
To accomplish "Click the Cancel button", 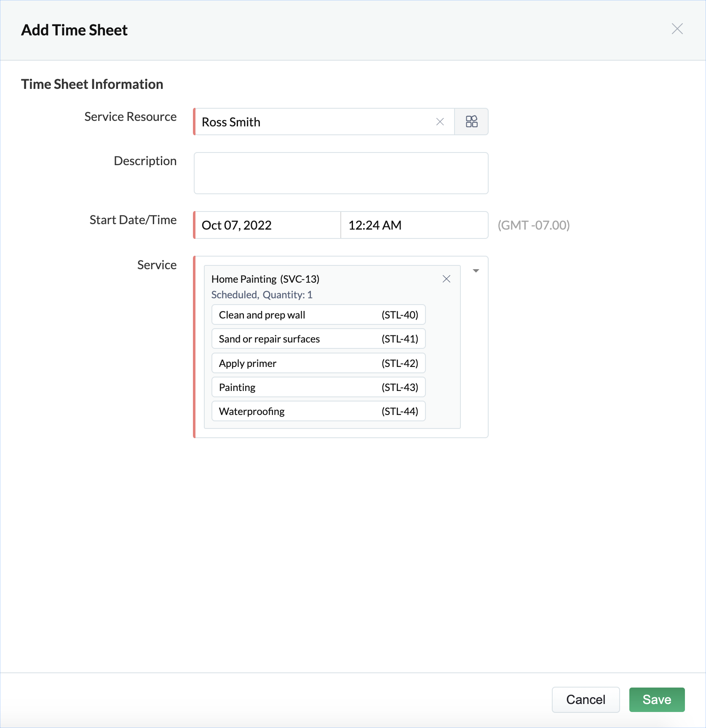I will [586, 700].
